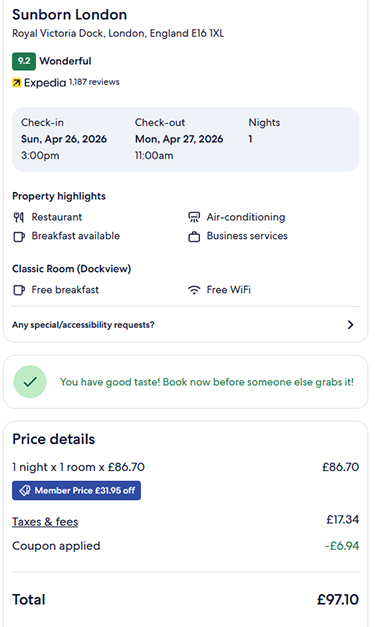The width and height of the screenshot is (375, 627).
Task: Expand the special/accessibility requests chevron
Action: click(x=351, y=325)
